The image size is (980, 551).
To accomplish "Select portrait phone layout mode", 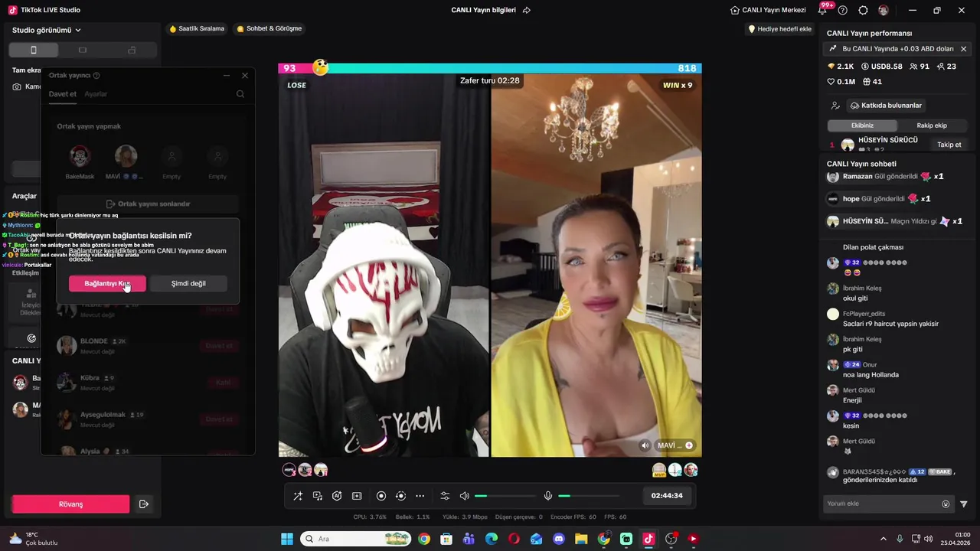I will (33, 50).
